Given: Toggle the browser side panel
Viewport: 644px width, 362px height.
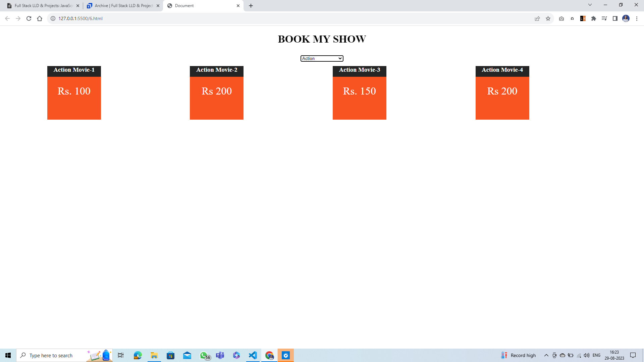Looking at the screenshot, I should point(615,18).
